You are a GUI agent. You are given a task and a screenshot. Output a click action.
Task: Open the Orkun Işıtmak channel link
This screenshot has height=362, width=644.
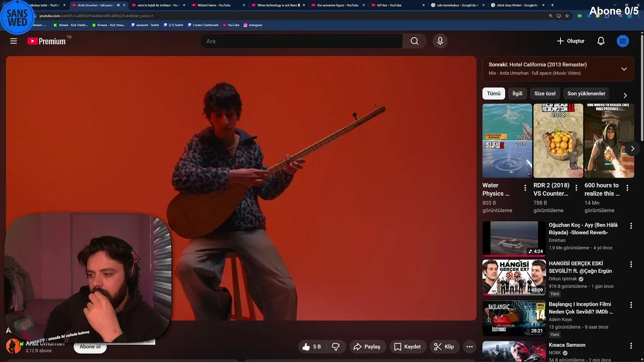[562, 279]
